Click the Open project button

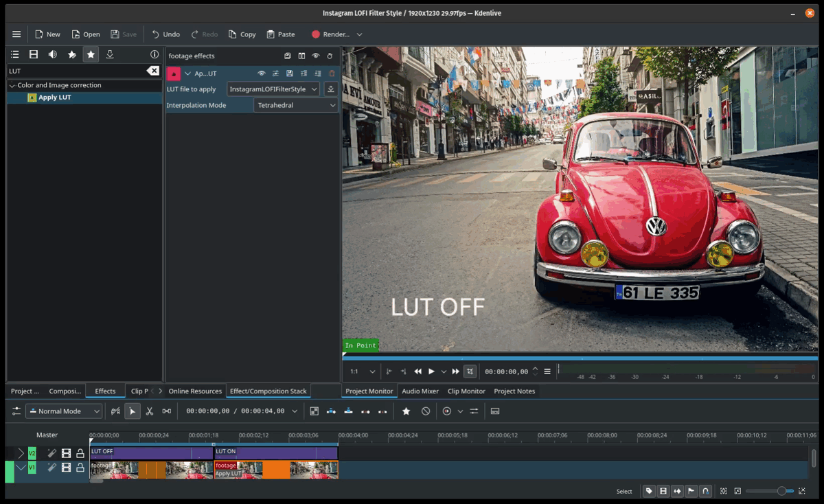coord(86,34)
